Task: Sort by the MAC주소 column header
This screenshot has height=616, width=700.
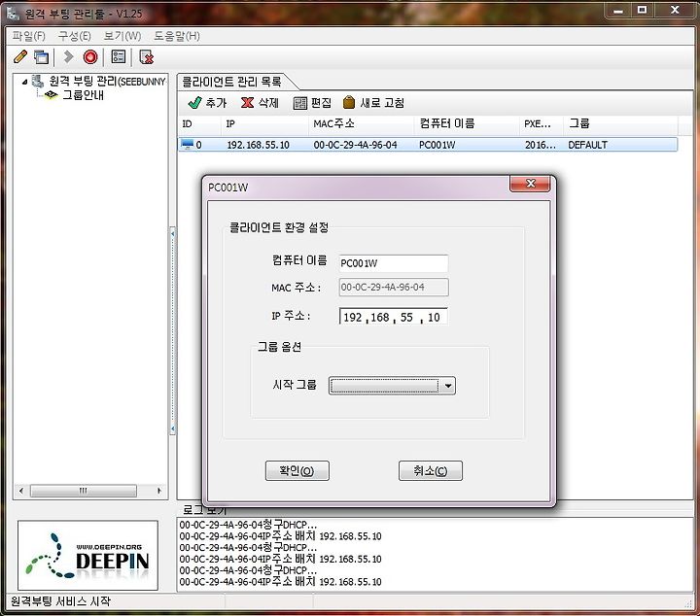Action: coord(361,124)
